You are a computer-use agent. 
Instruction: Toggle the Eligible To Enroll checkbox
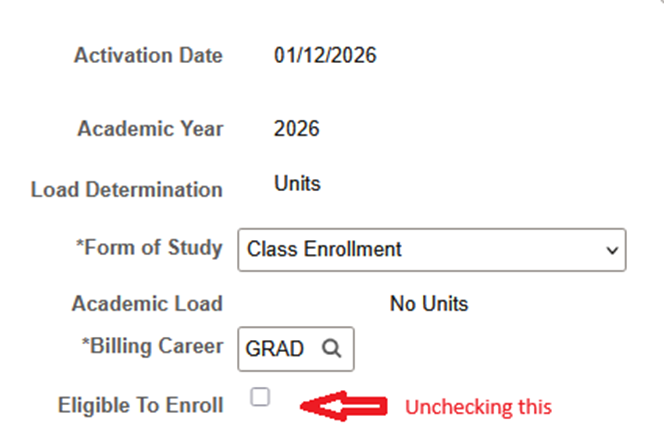(x=261, y=397)
